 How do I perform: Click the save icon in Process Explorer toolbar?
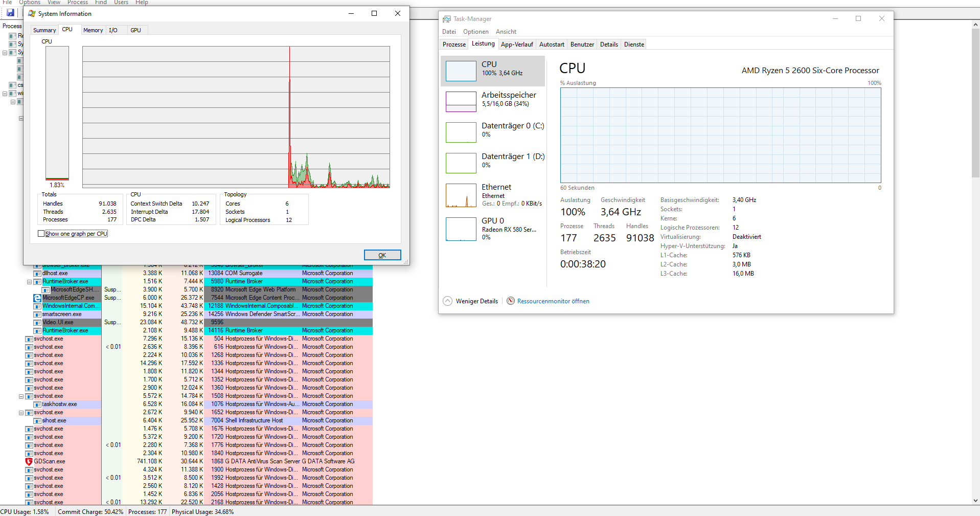[10, 12]
